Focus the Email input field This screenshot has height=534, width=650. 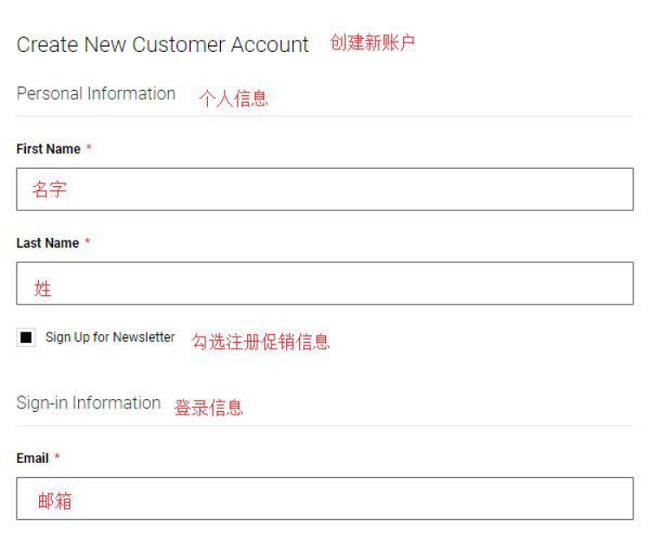325,498
